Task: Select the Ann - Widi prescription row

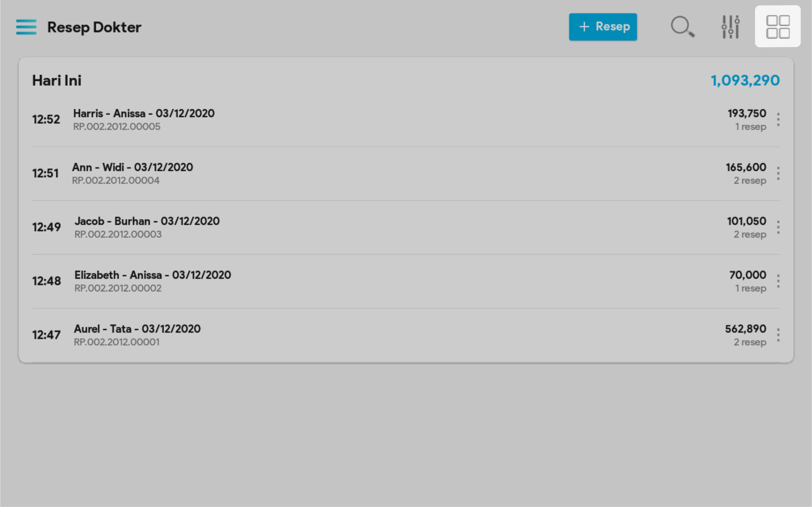Action: coord(132,167)
